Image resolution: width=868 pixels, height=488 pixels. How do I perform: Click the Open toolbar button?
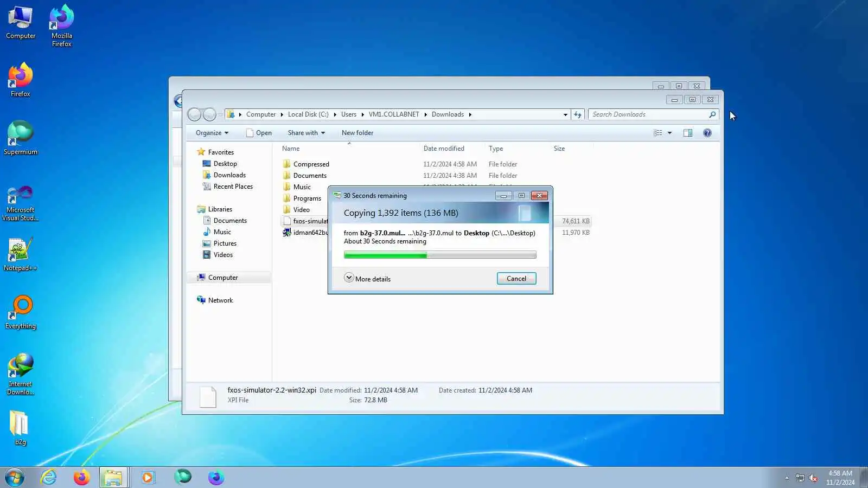click(x=259, y=133)
